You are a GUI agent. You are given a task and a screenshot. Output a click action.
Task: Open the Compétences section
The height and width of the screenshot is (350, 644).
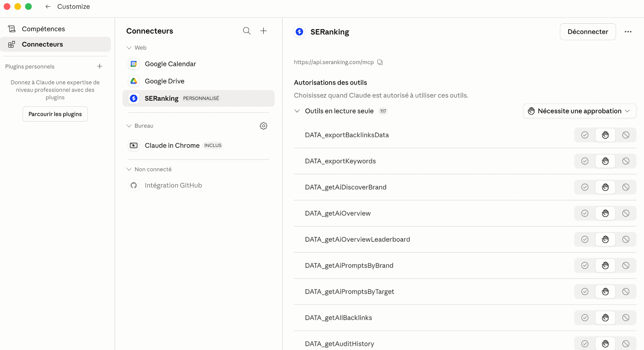pos(55,29)
